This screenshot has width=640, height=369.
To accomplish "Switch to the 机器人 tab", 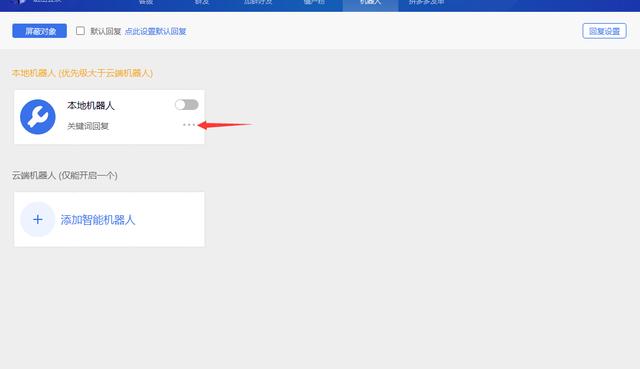I will [370, 3].
